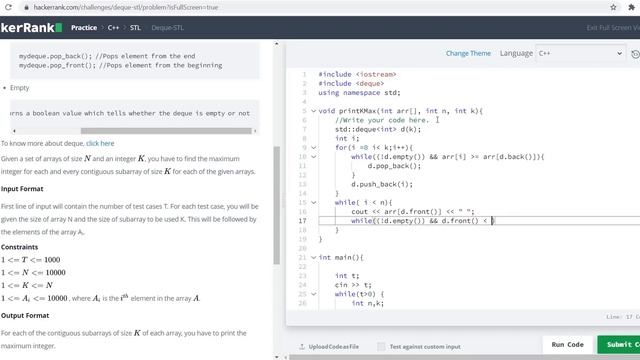
Task: Reset code with the restore icon
Action: click(635, 54)
